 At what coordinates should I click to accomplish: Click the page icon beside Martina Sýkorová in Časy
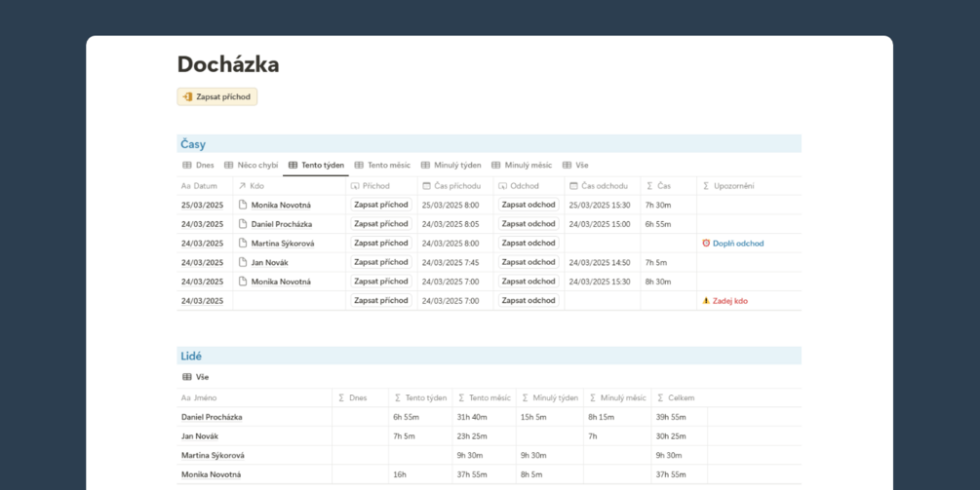pyautogui.click(x=243, y=243)
